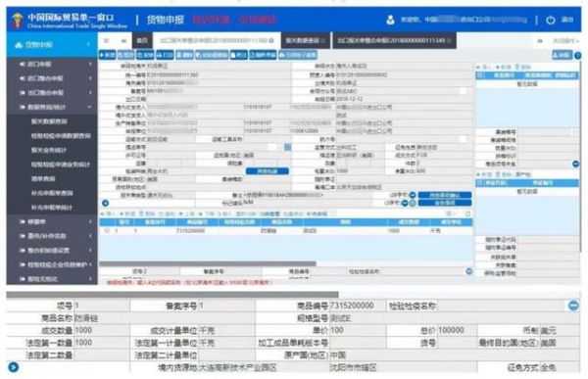Image resolution: width=588 pixels, height=379 pixels.
Task: Open 补充申报单统计 in sidebar
Action: 52,208
